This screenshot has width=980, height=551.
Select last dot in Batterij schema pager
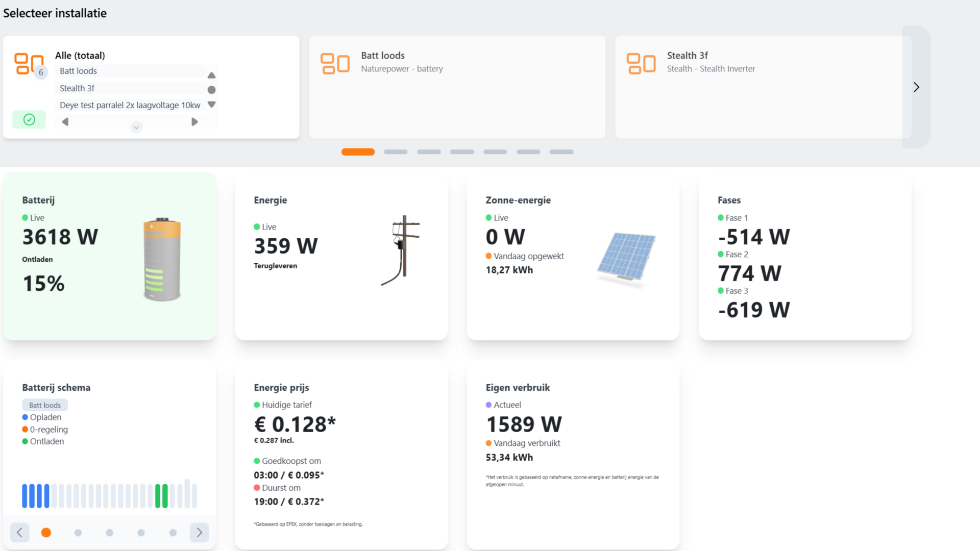173,533
